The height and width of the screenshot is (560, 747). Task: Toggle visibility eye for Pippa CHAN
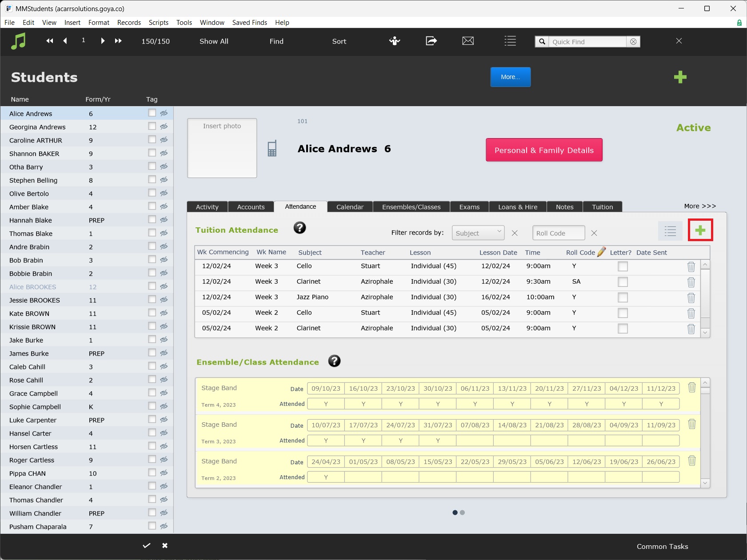164,473
